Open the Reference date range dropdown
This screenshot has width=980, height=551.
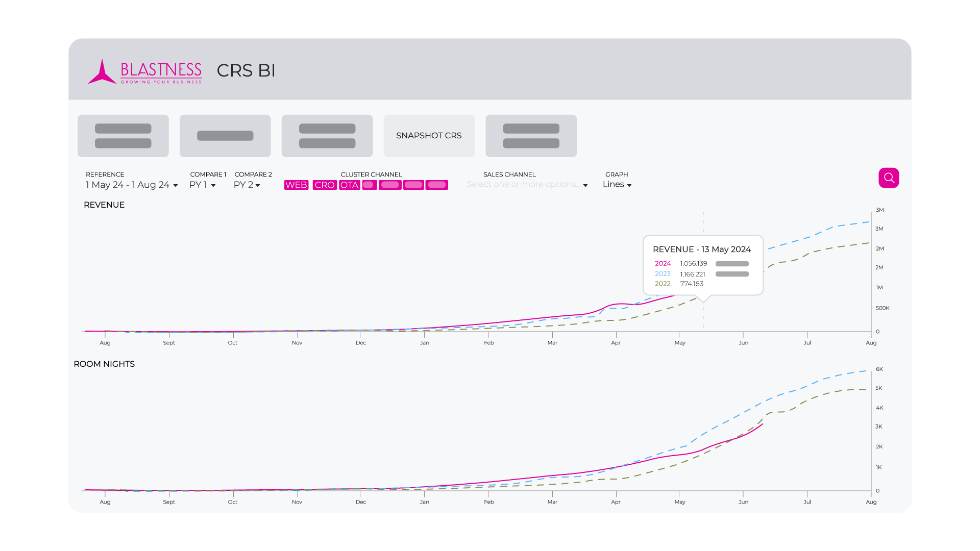(132, 185)
